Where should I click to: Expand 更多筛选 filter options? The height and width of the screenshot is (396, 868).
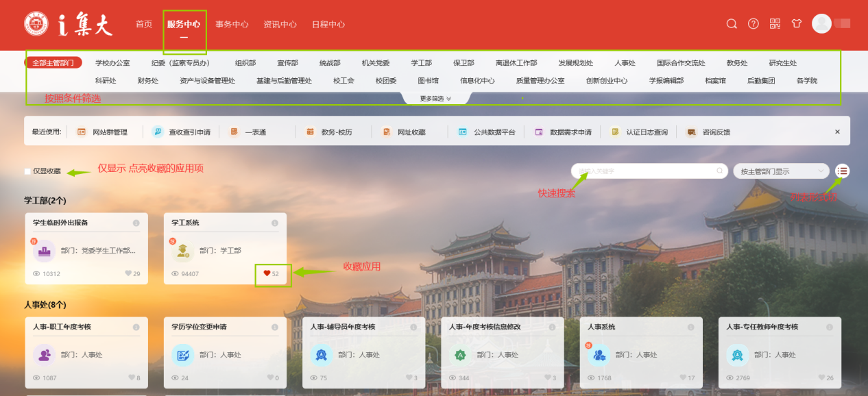435,99
